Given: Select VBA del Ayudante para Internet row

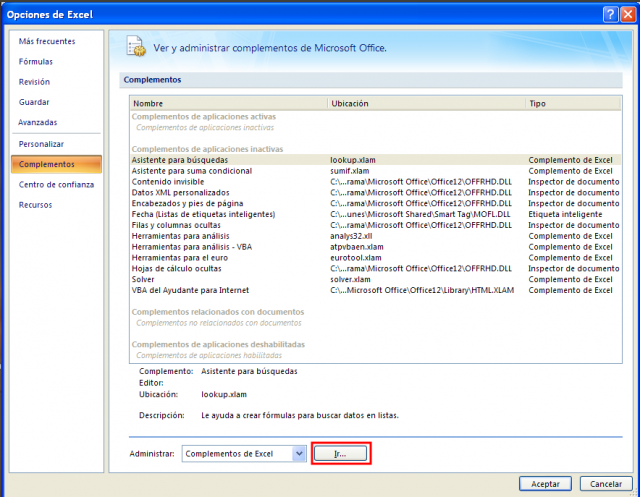Looking at the screenshot, I should (x=376, y=290).
